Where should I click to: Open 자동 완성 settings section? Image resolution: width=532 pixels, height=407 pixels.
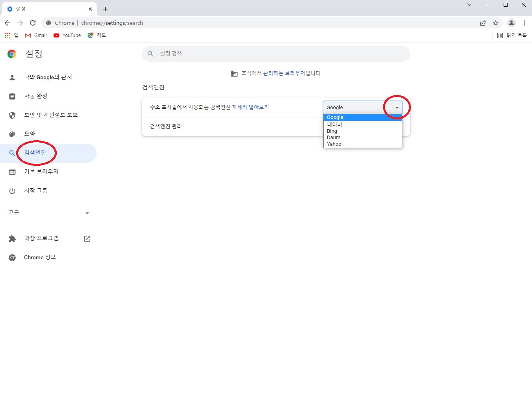pyautogui.click(x=48, y=96)
